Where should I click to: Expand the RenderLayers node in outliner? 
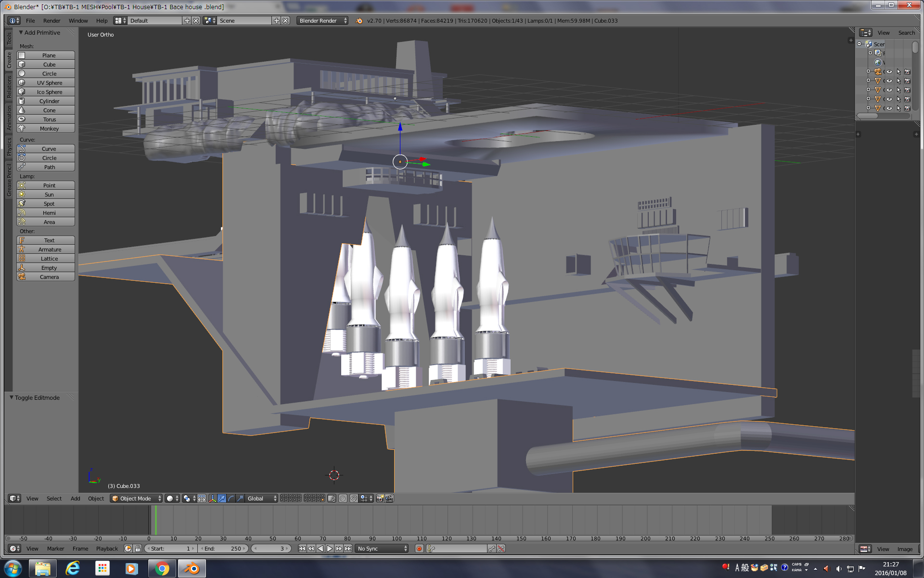tap(870, 53)
